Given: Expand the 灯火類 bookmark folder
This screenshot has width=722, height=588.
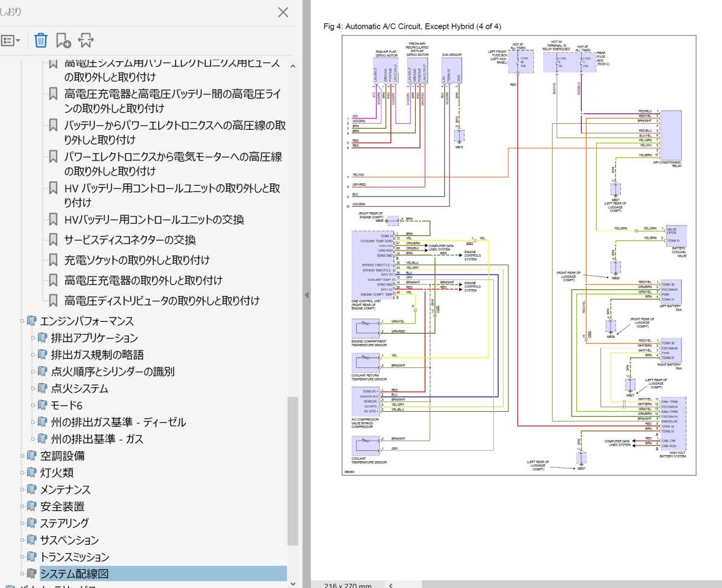Looking at the screenshot, I should point(22,473).
